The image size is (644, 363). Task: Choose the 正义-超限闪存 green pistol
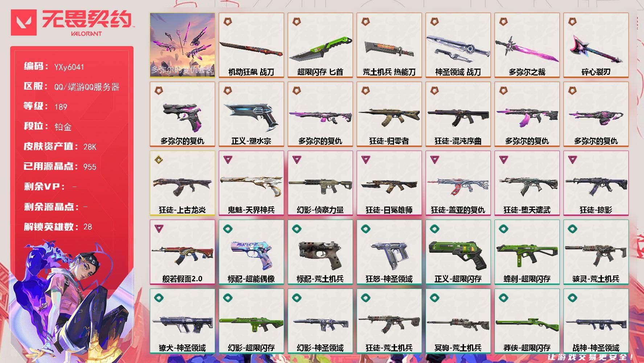[x=458, y=252]
